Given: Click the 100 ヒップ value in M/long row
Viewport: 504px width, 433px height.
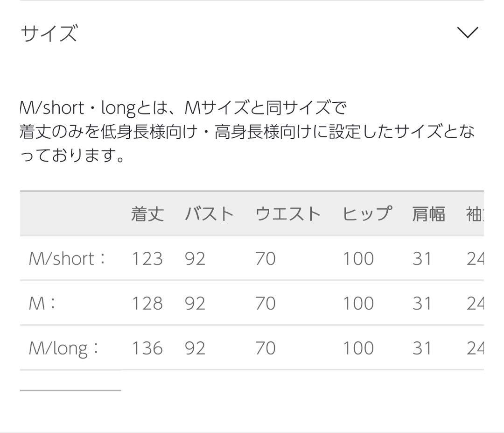Looking at the screenshot, I should click(x=359, y=348).
